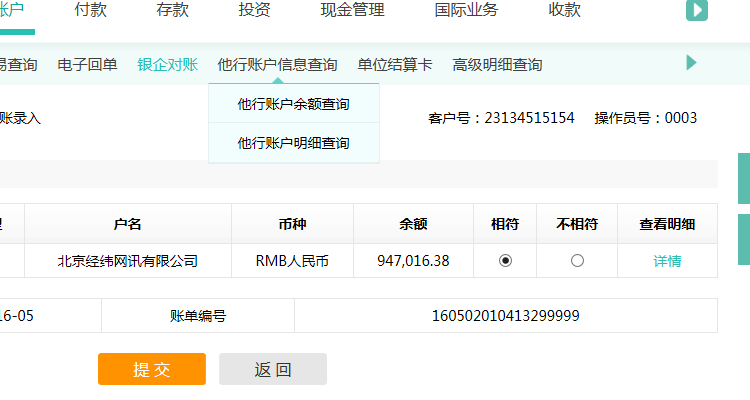Image resolution: width=750 pixels, height=400 pixels.
Task: Select the 相符 radio button
Action: [505, 261]
